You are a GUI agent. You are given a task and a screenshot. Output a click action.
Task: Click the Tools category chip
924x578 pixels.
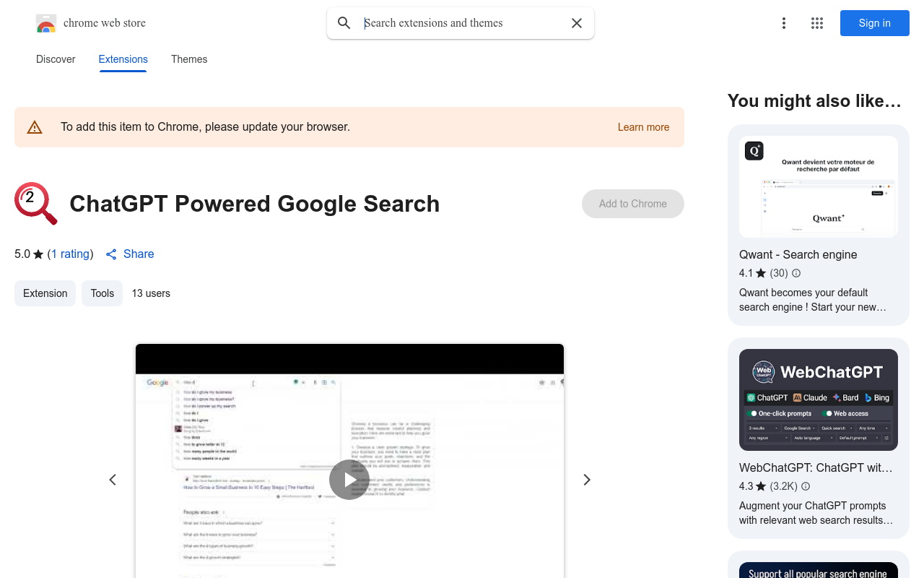[103, 293]
